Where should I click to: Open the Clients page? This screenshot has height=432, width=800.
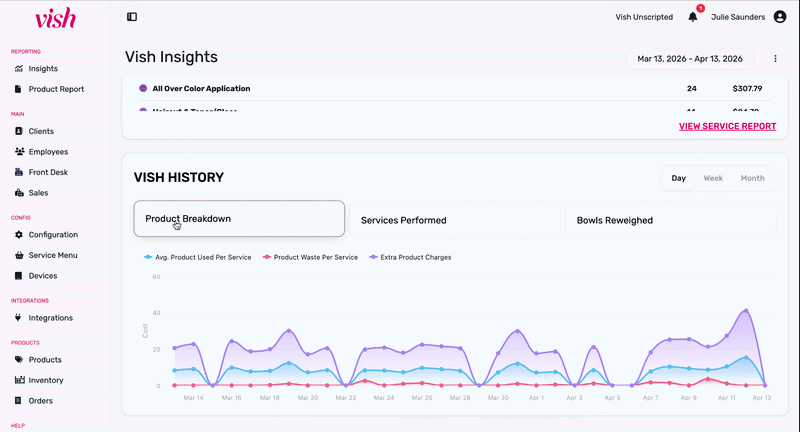coord(41,131)
